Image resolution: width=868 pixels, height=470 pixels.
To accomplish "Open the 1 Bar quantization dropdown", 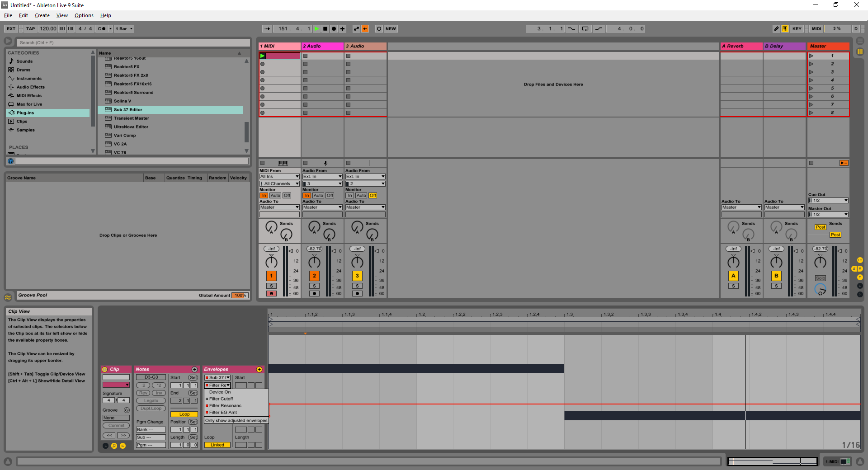I will (x=124, y=28).
